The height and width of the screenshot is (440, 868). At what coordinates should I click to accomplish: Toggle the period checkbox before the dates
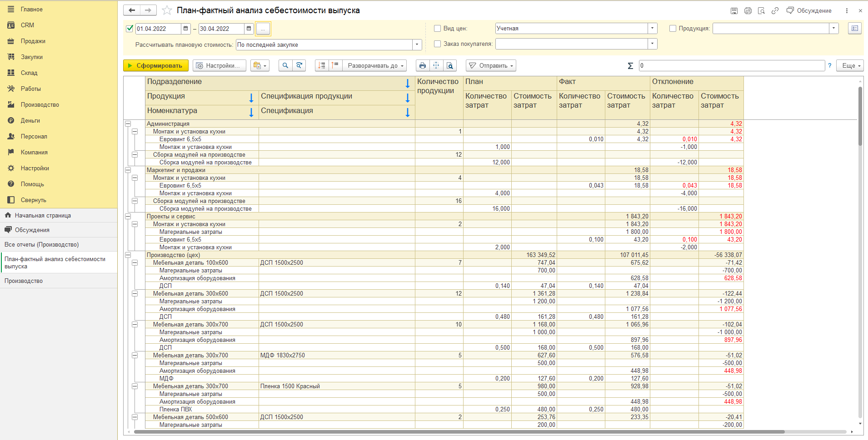tap(130, 29)
